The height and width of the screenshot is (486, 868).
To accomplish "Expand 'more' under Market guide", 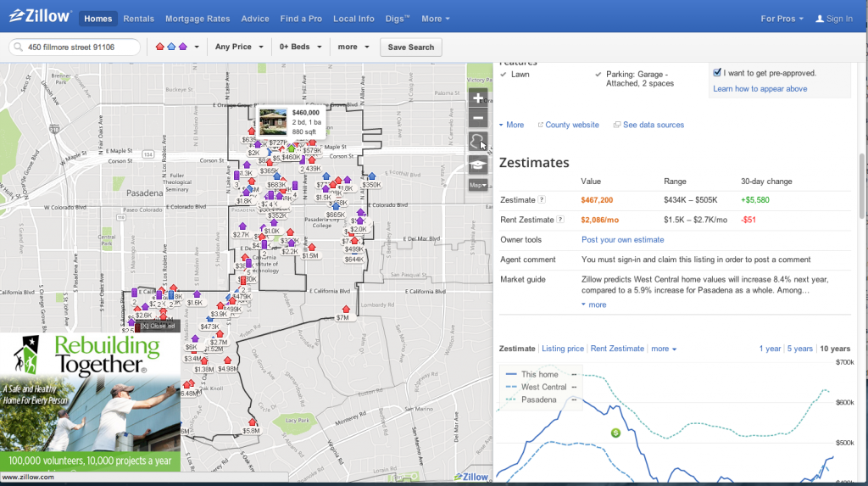I will 594,304.
